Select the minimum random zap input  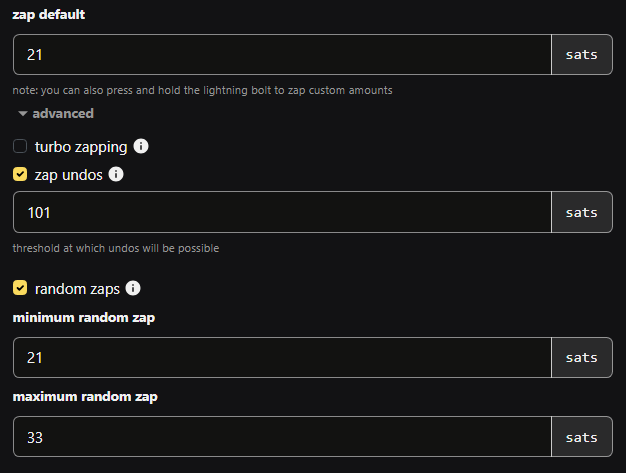click(282, 357)
